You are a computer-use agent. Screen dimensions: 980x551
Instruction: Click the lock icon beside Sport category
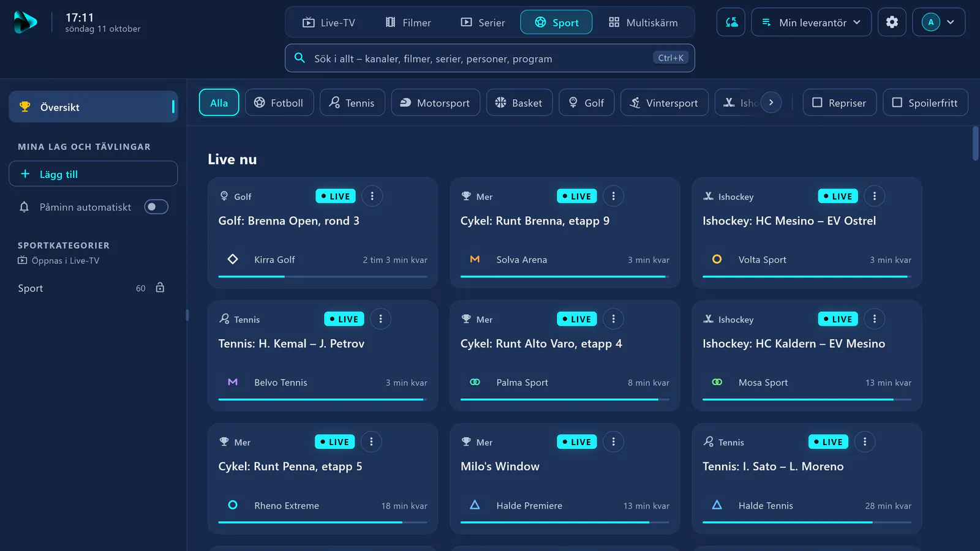coord(160,288)
